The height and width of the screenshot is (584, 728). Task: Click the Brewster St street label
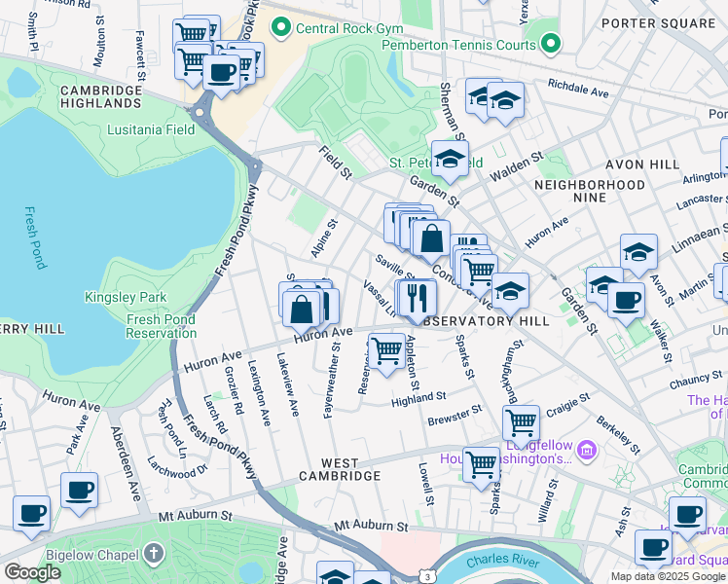tap(455, 415)
